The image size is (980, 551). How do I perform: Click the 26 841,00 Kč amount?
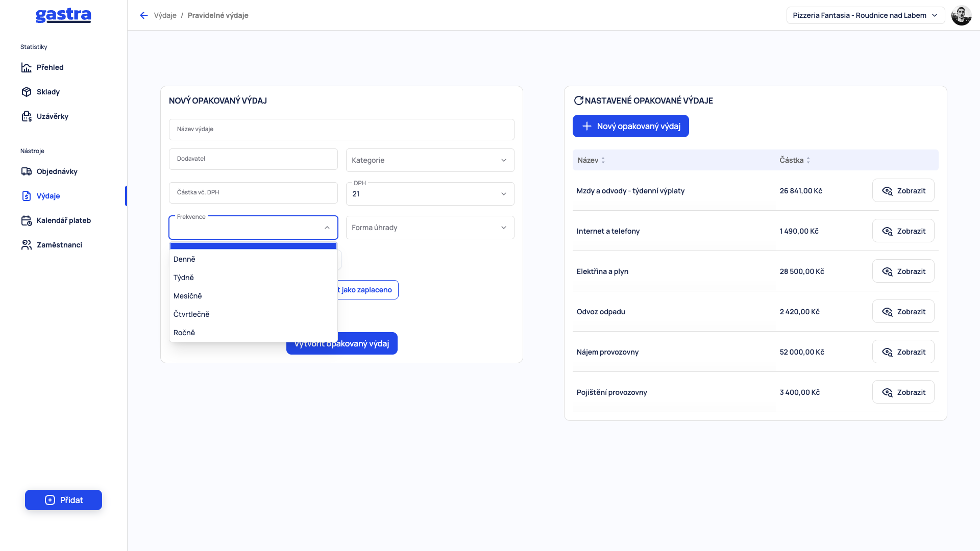[x=800, y=191]
